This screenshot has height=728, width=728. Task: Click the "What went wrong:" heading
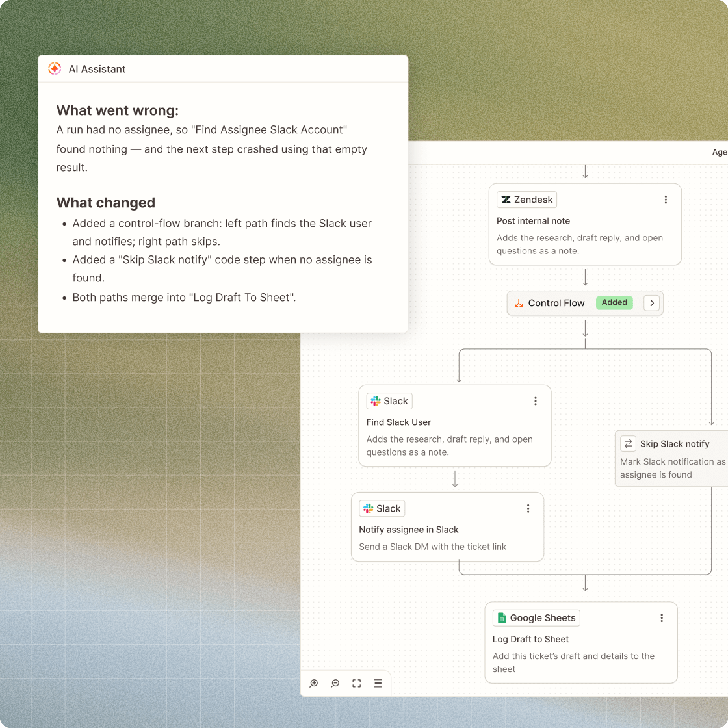point(118,110)
